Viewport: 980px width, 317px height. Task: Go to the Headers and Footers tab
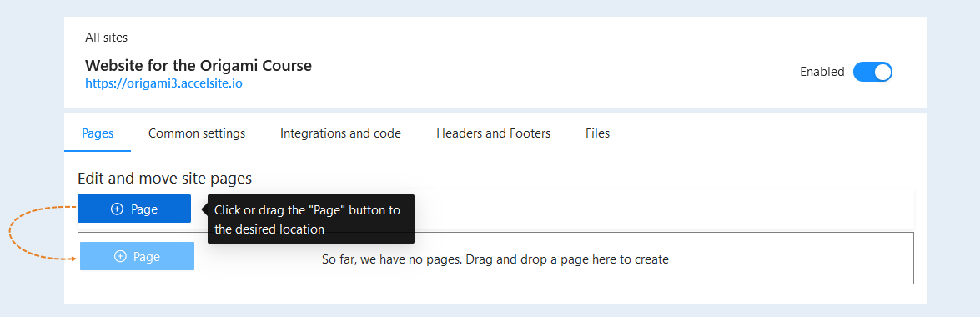(493, 133)
